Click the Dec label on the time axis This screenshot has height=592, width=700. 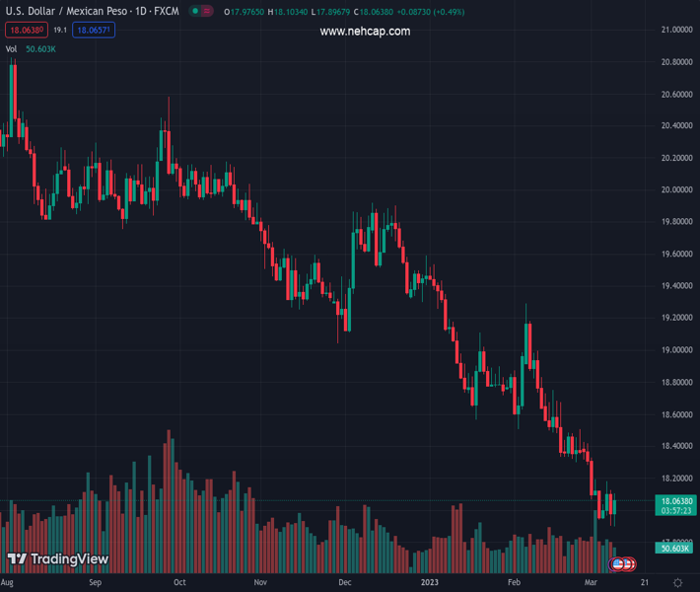click(345, 582)
